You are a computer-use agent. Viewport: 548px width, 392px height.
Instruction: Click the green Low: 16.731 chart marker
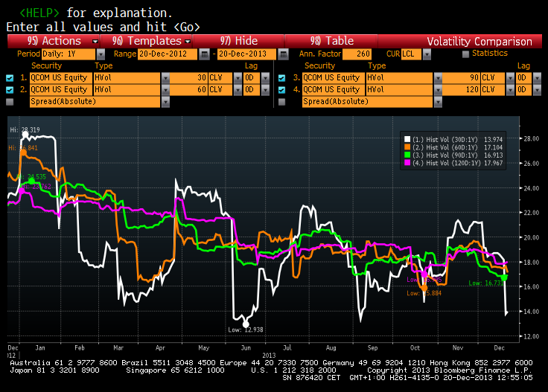pos(504,277)
